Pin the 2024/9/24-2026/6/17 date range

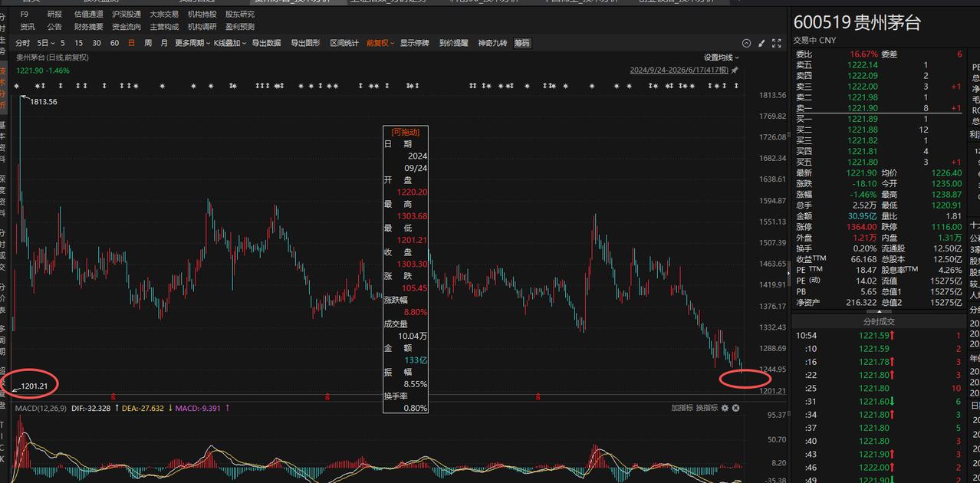point(734,70)
